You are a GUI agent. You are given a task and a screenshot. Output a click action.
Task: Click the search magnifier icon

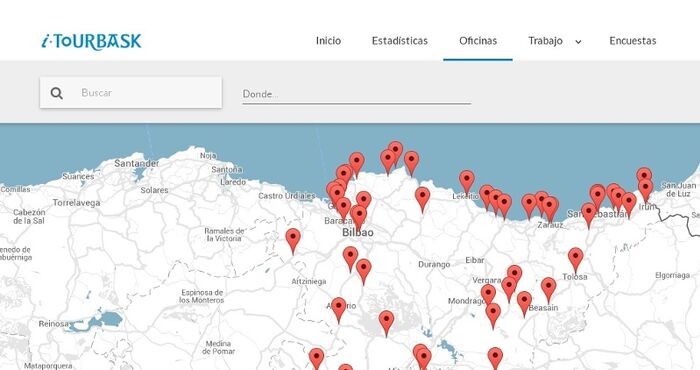pos(57,93)
